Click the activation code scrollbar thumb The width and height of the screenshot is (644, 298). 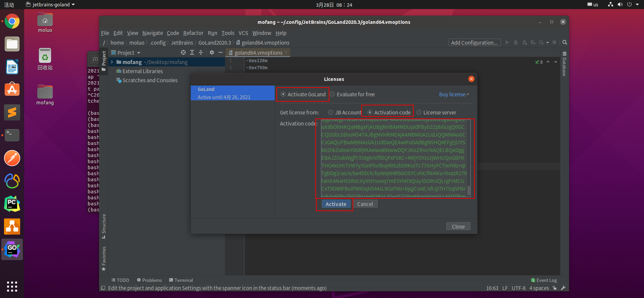(x=469, y=190)
